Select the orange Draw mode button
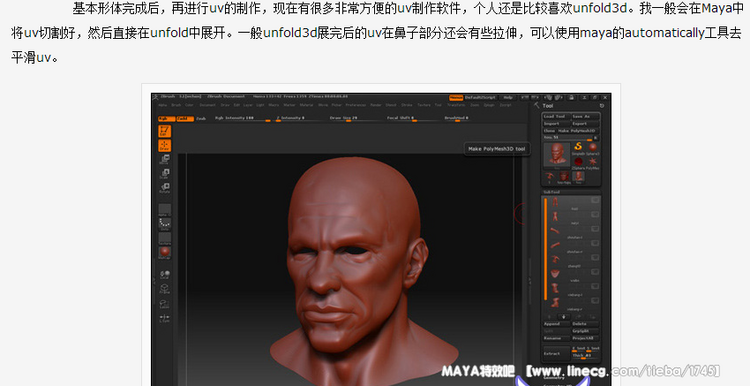750x386 pixels. [165, 145]
